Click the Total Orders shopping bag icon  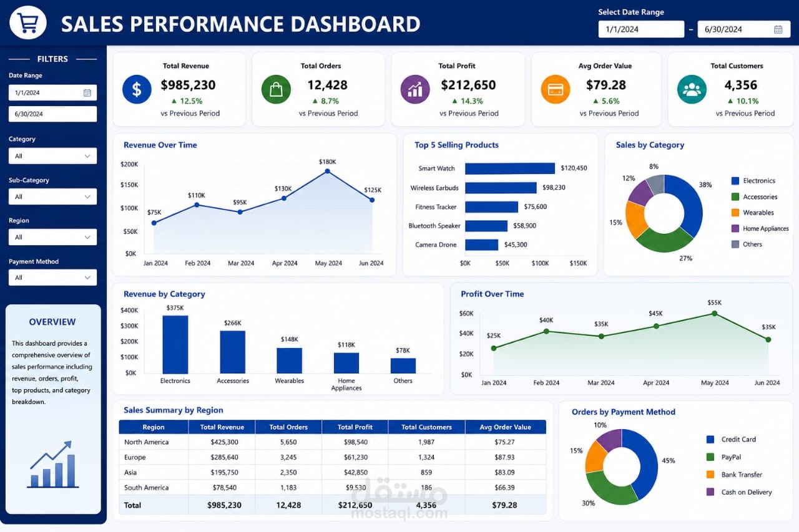point(276,89)
